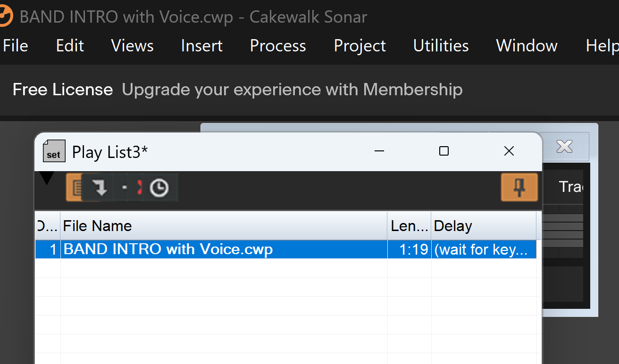Click the File Name column header
Viewport: 619px width, 364px height.
click(x=224, y=226)
